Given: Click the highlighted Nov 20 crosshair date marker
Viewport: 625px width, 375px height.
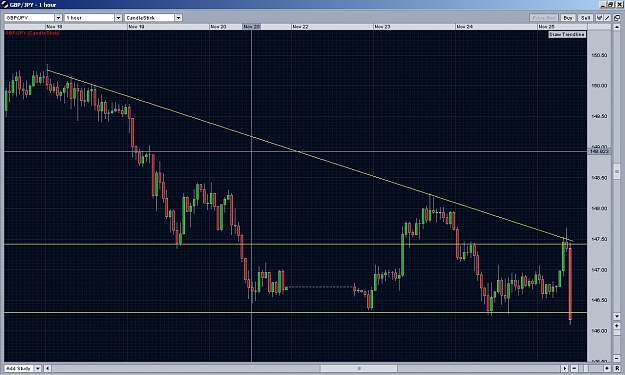Looking at the screenshot, I should pos(252,27).
